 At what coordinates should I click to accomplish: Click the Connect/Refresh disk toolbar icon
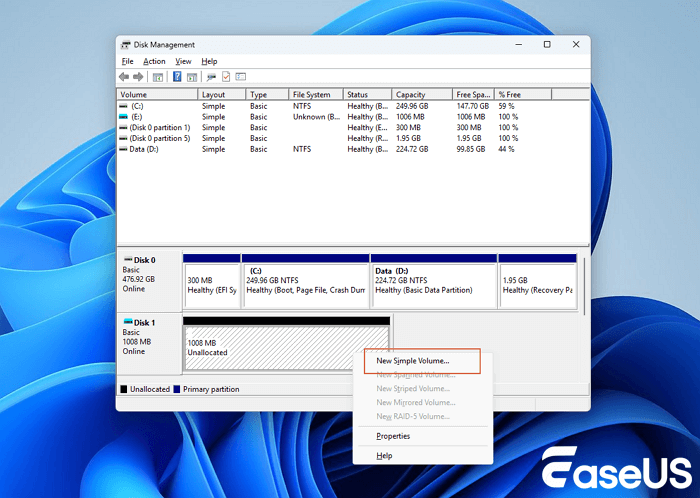211,77
